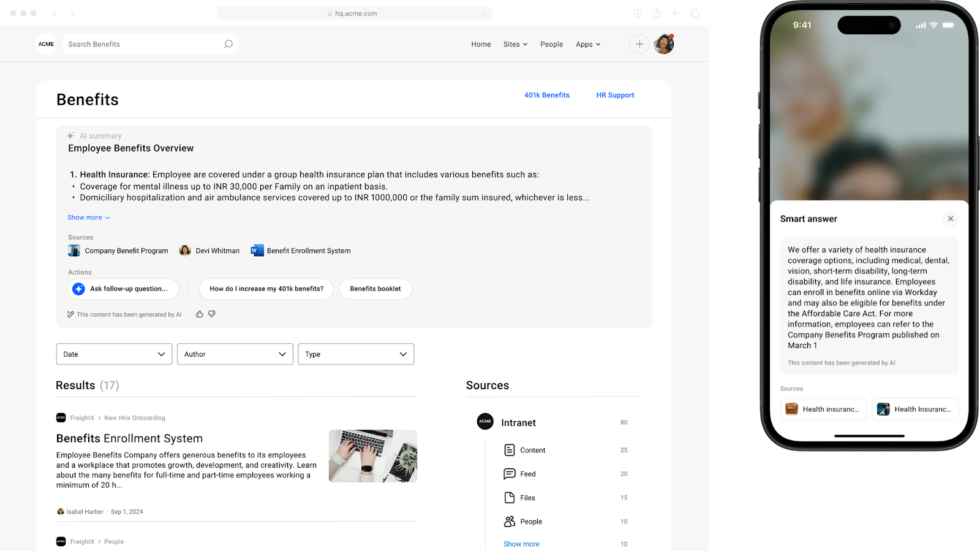980x551 pixels.
Task: Open the Apps menu
Action: (588, 44)
